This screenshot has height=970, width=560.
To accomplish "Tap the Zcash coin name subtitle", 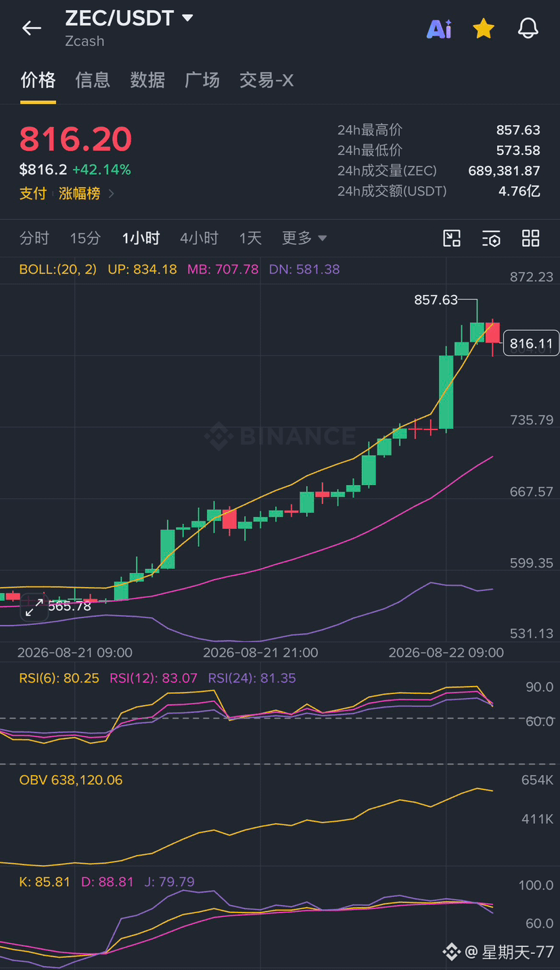I will pyautogui.click(x=85, y=41).
